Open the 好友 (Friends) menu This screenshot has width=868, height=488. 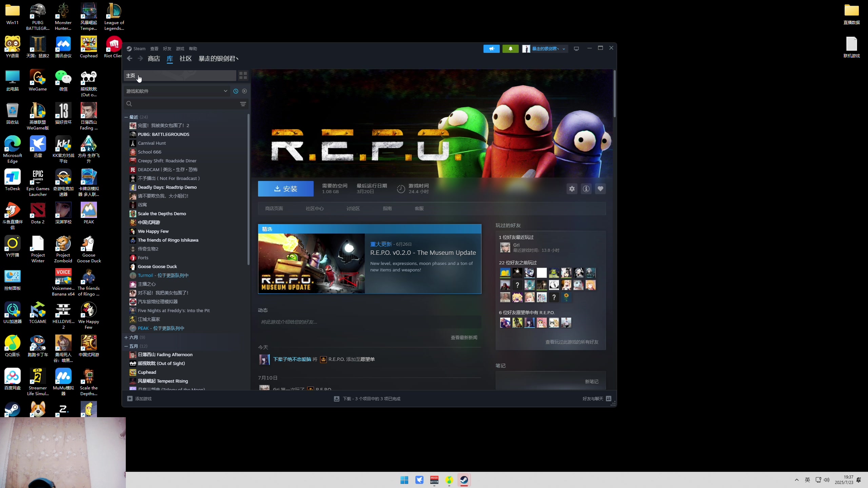pos(167,49)
